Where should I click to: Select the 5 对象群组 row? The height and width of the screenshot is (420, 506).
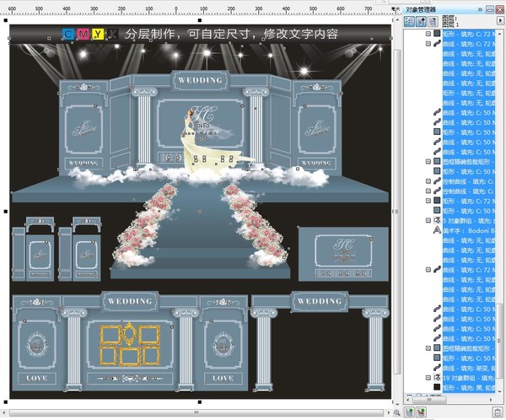pyautogui.click(x=469, y=221)
